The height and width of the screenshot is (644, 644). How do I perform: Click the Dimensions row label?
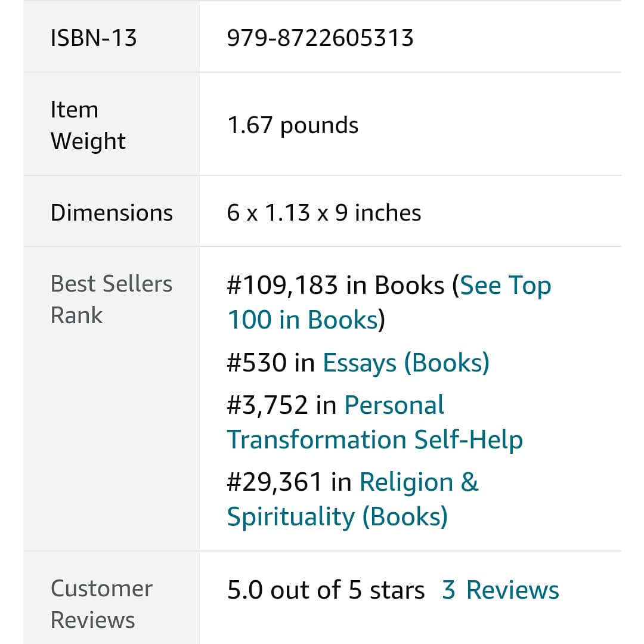coord(112,213)
